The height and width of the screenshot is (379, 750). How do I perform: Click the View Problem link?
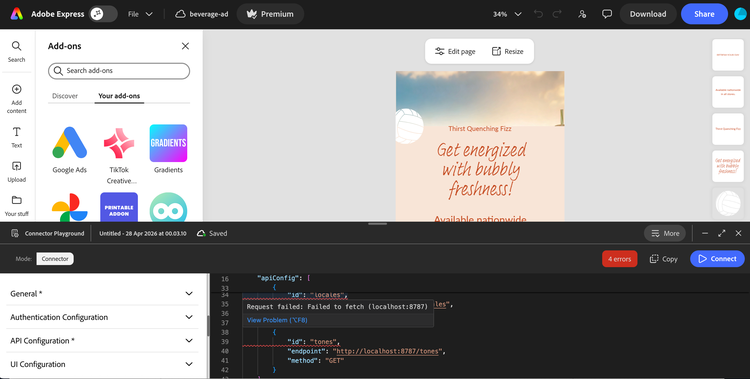point(277,320)
